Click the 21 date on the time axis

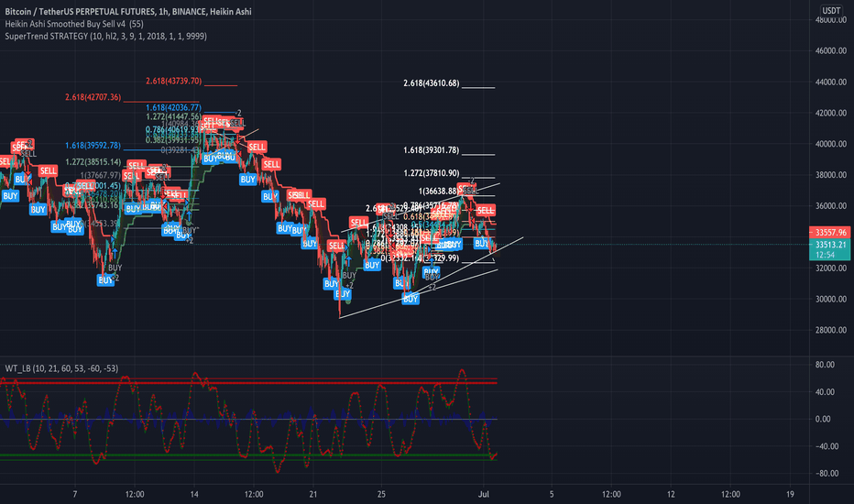[312, 494]
